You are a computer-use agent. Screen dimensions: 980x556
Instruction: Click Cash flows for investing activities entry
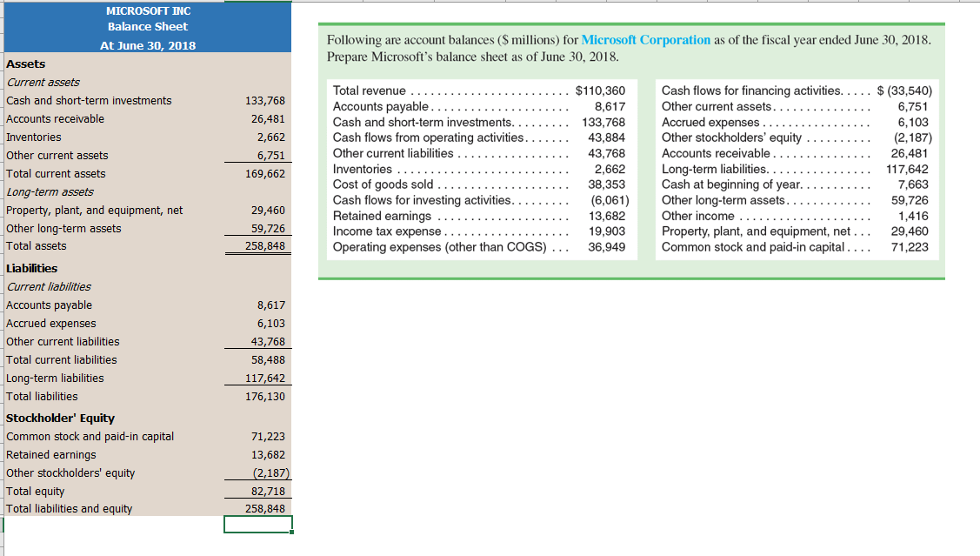(481, 200)
